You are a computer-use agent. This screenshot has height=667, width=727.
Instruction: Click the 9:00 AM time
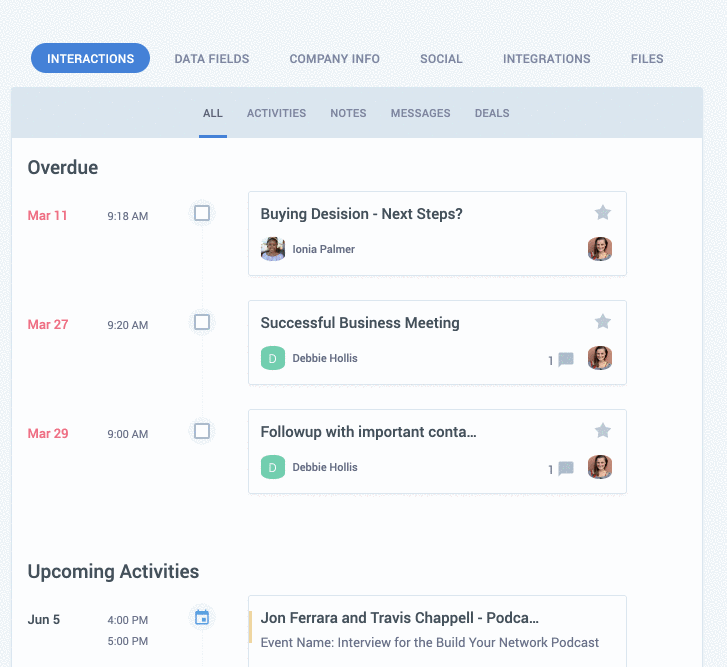pos(128,434)
